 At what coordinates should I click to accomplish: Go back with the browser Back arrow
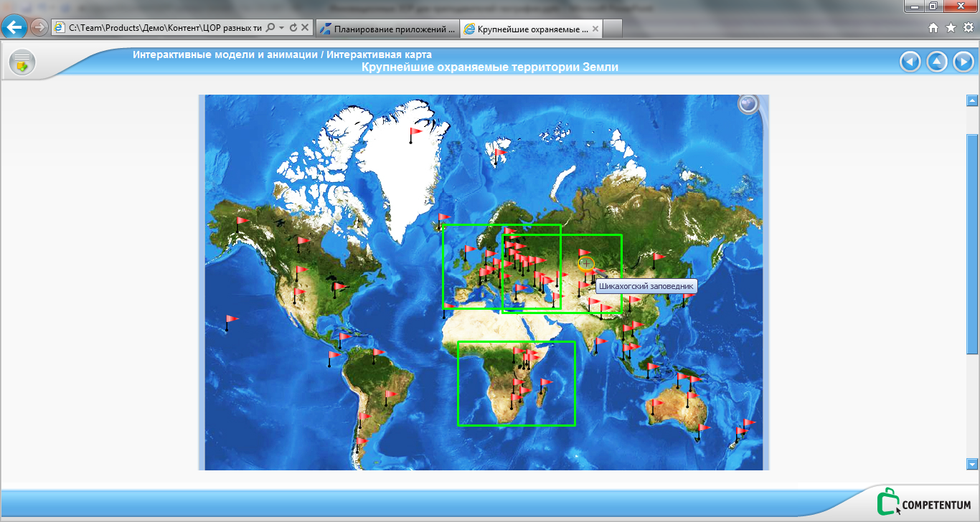[14, 28]
